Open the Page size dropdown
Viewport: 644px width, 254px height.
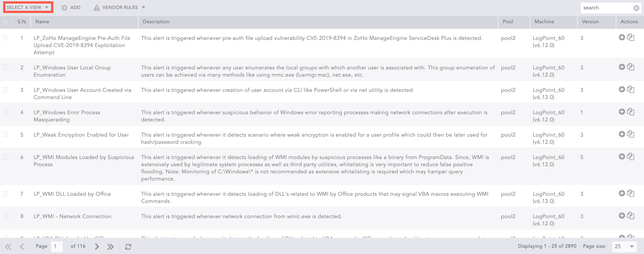624,246
